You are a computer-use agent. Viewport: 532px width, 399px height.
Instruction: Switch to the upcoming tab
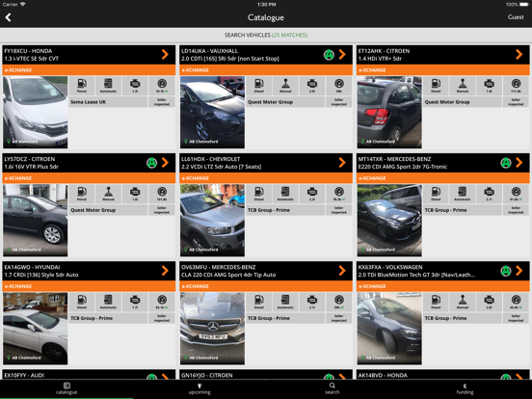199,388
